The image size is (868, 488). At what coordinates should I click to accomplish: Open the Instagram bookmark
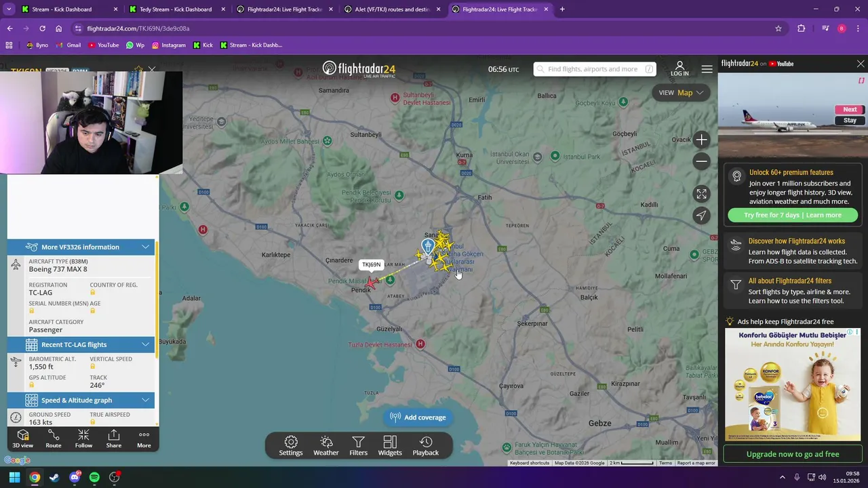tap(168, 45)
